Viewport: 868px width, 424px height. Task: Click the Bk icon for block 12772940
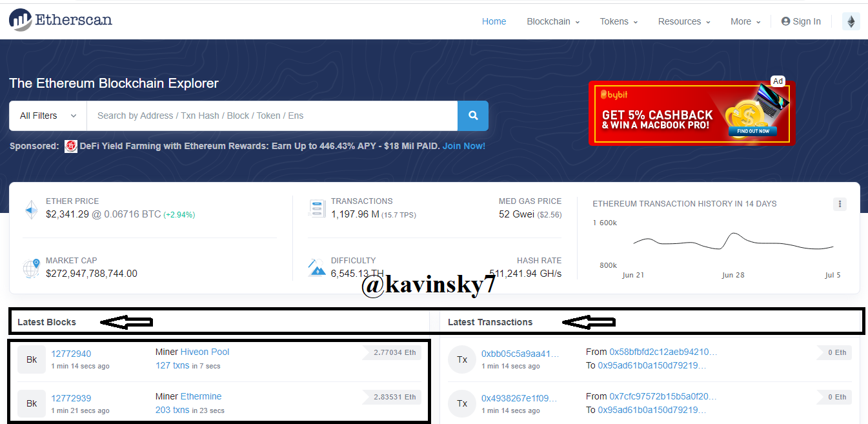(x=32, y=359)
